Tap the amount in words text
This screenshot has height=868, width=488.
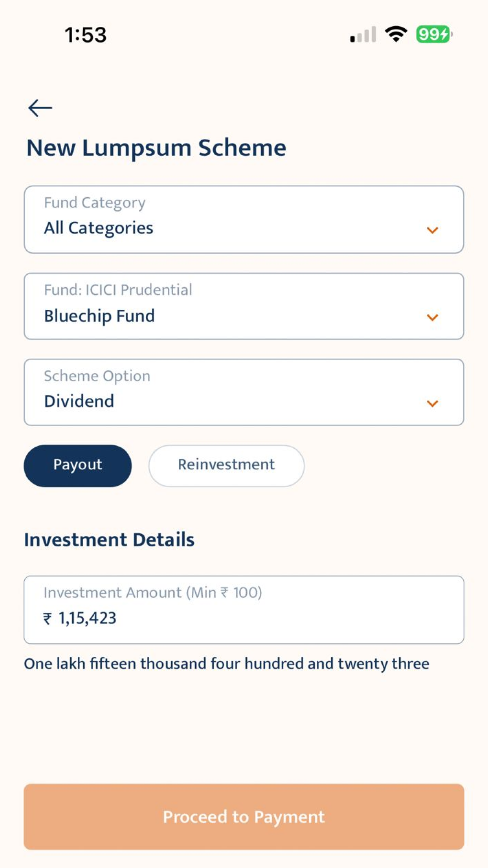click(x=227, y=664)
